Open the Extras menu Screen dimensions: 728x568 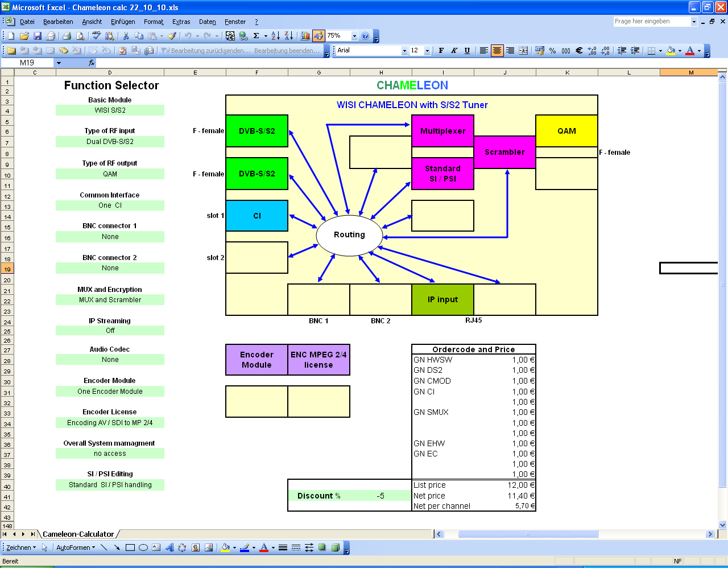(x=181, y=22)
